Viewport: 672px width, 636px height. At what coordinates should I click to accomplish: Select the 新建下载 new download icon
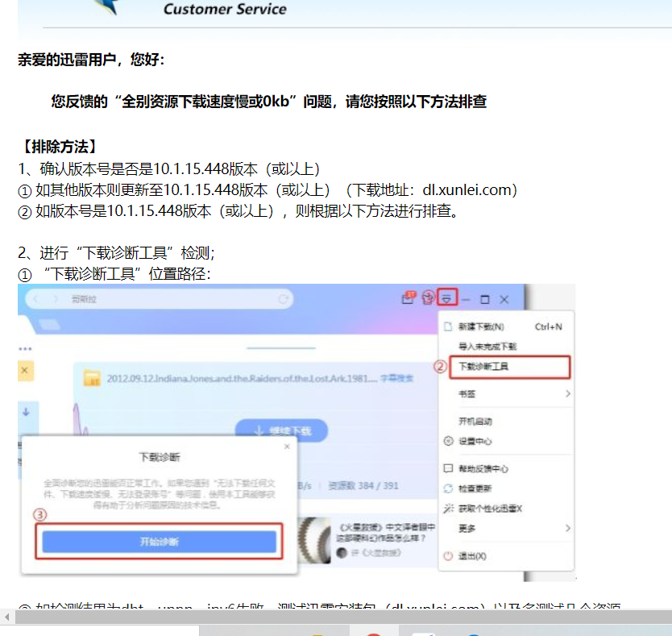click(x=446, y=327)
